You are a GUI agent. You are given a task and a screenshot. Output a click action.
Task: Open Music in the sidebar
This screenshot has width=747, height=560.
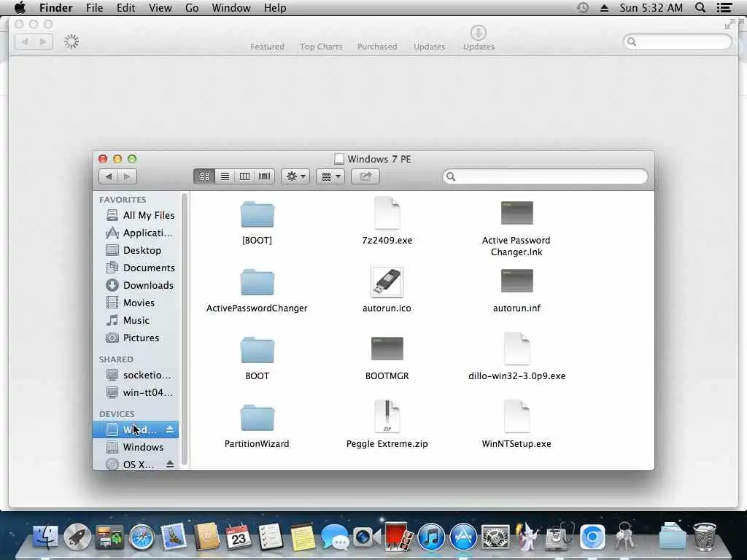pos(128,321)
